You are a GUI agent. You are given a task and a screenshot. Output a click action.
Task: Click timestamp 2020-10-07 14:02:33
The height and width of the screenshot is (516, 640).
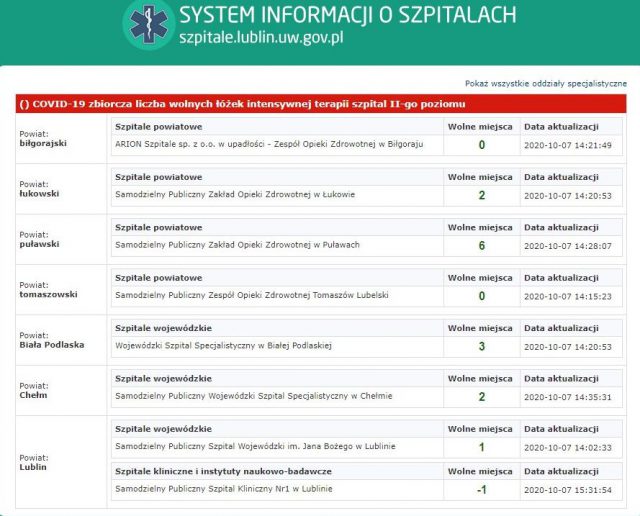point(568,447)
